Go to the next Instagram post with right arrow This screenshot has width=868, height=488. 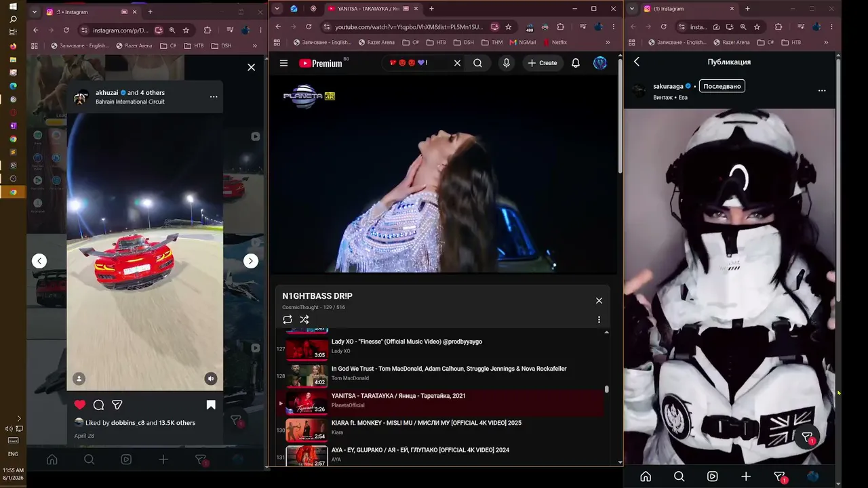click(251, 261)
